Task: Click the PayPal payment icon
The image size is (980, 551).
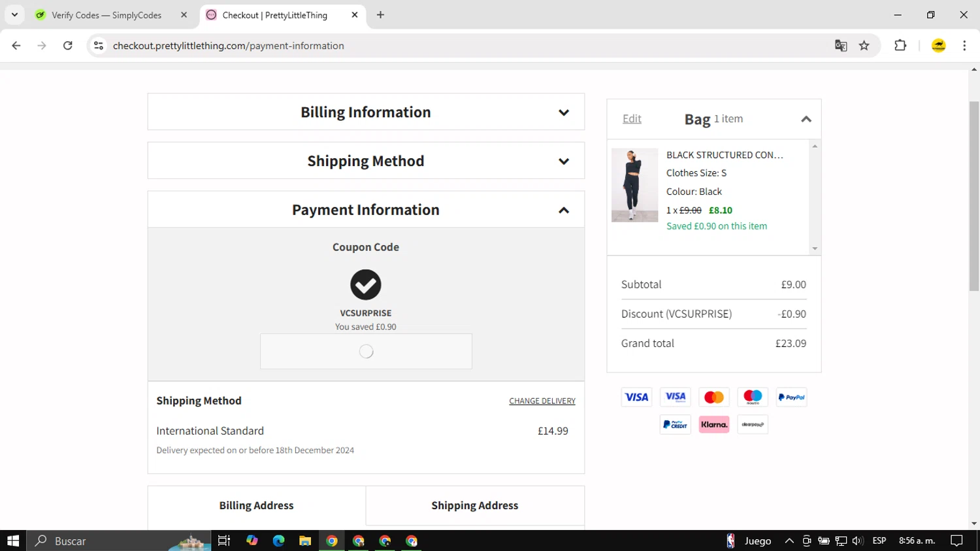Action: (791, 397)
